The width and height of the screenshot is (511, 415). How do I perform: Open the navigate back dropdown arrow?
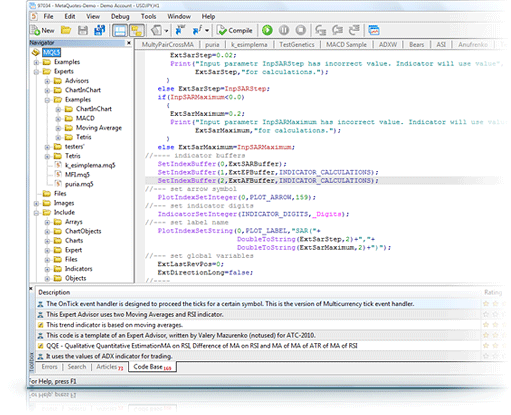[x=166, y=31]
